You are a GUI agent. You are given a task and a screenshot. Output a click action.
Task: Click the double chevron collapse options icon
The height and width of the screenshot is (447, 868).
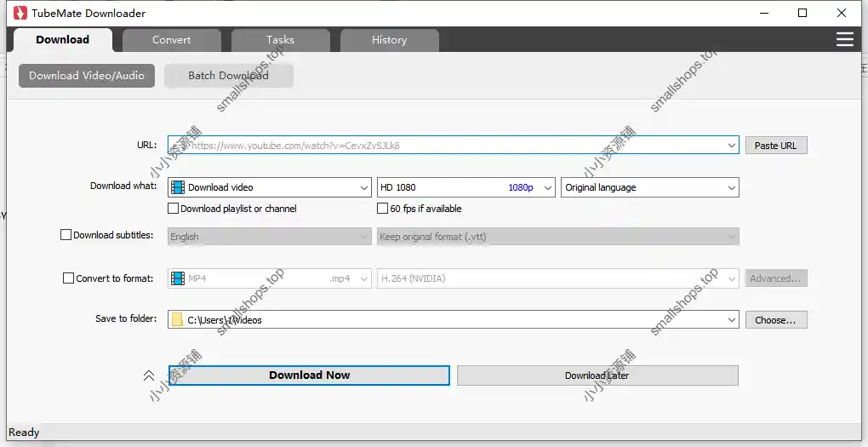click(x=148, y=375)
